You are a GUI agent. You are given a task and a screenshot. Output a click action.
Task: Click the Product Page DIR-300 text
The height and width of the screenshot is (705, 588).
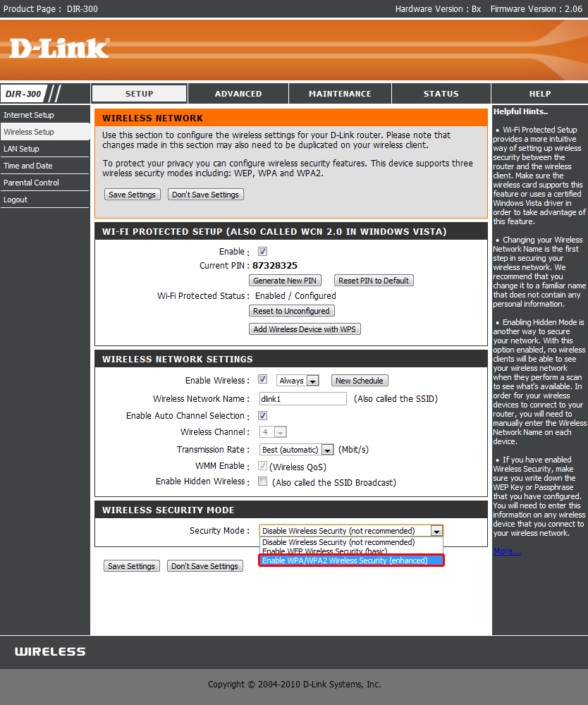(50, 9)
